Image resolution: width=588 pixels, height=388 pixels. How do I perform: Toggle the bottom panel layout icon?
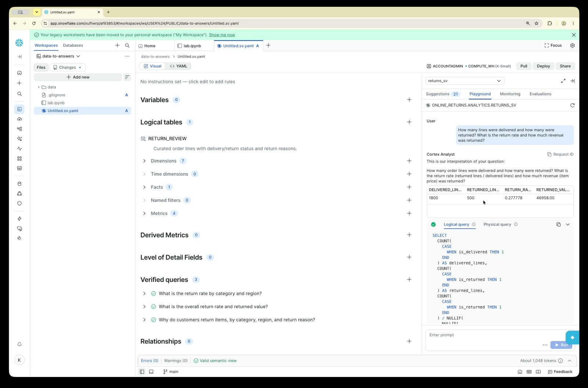tap(151, 372)
